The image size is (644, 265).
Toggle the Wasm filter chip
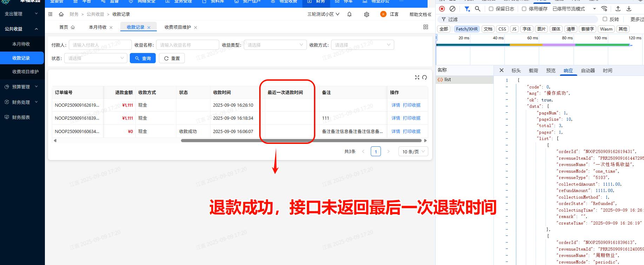606,29
